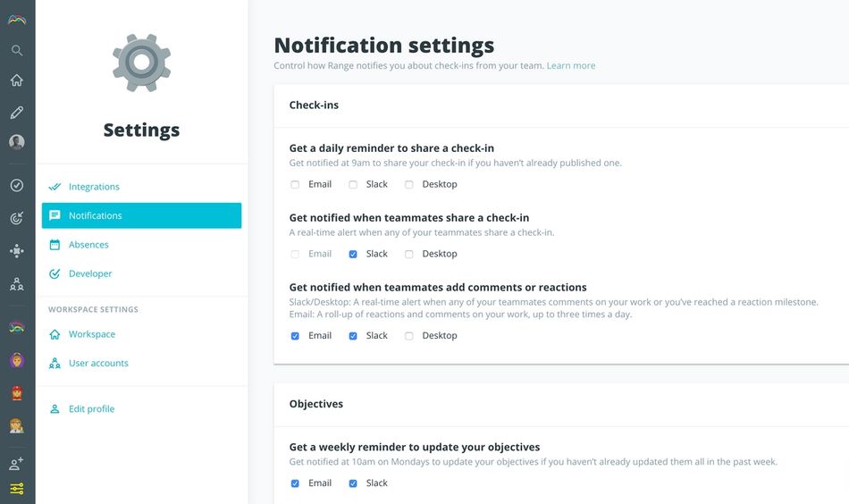Click the invite teammate person-plus icon
This screenshot has width=849, height=504.
coord(17,464)
